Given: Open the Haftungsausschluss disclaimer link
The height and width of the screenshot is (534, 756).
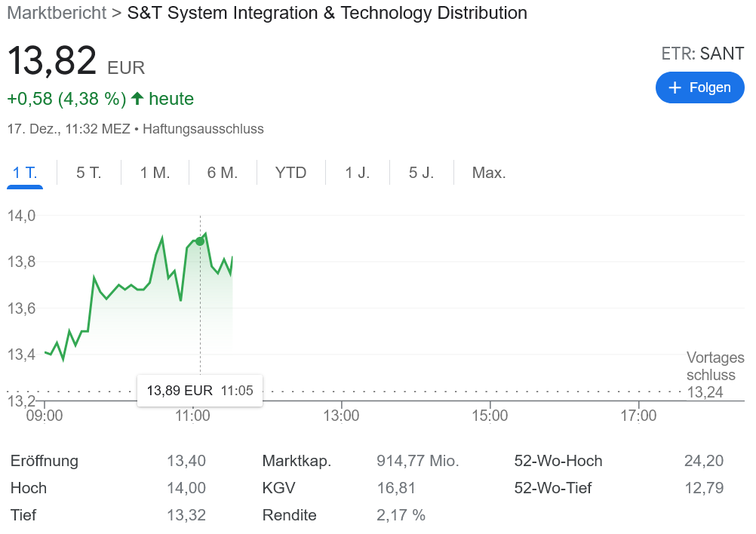Looking at the screenshot, I should point(203,129).
